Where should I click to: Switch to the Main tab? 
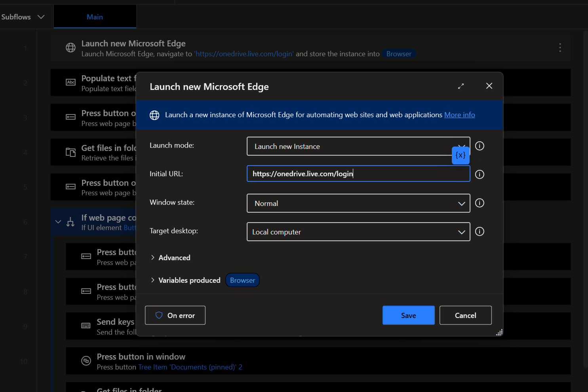tap(95, 17)
